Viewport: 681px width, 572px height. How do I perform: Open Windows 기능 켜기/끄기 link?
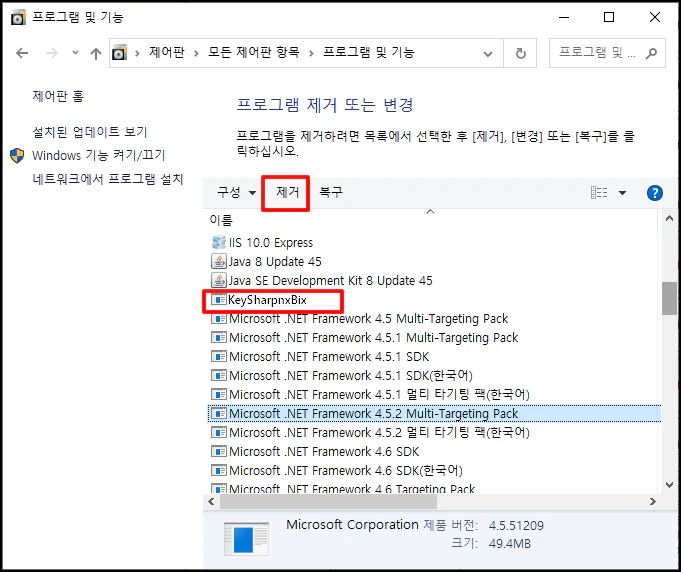tap(99, 155)
